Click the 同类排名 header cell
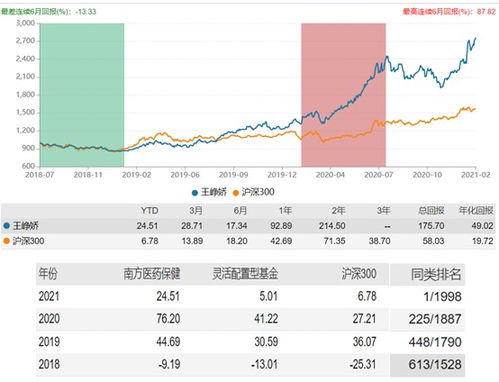The height and width of the screenshot is (382, 499). (436, 274)
